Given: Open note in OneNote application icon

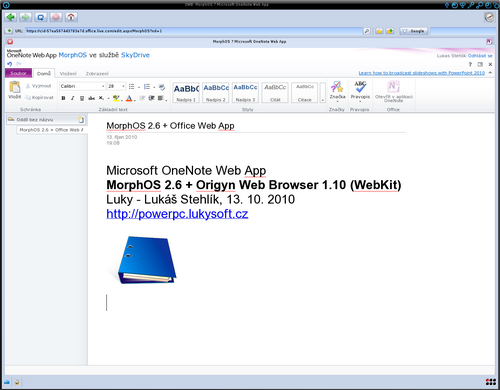Looking at the screenshot, I should click(393, 87).
